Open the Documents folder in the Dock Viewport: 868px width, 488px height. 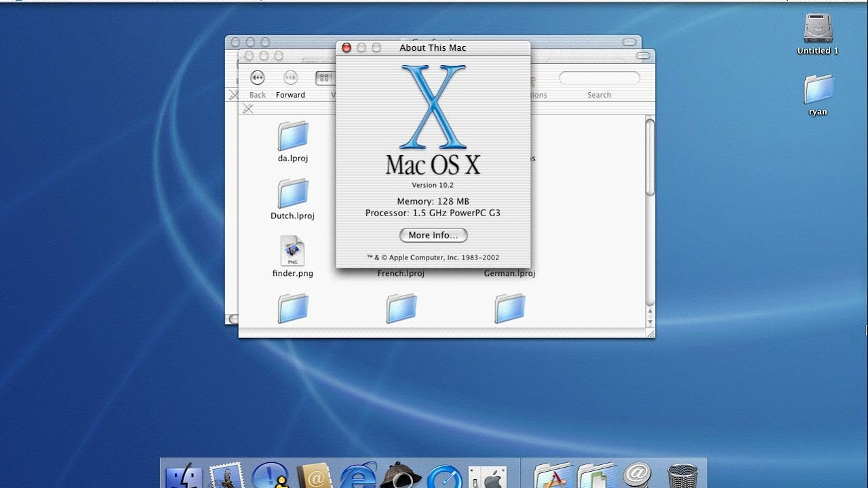[595, 476]
